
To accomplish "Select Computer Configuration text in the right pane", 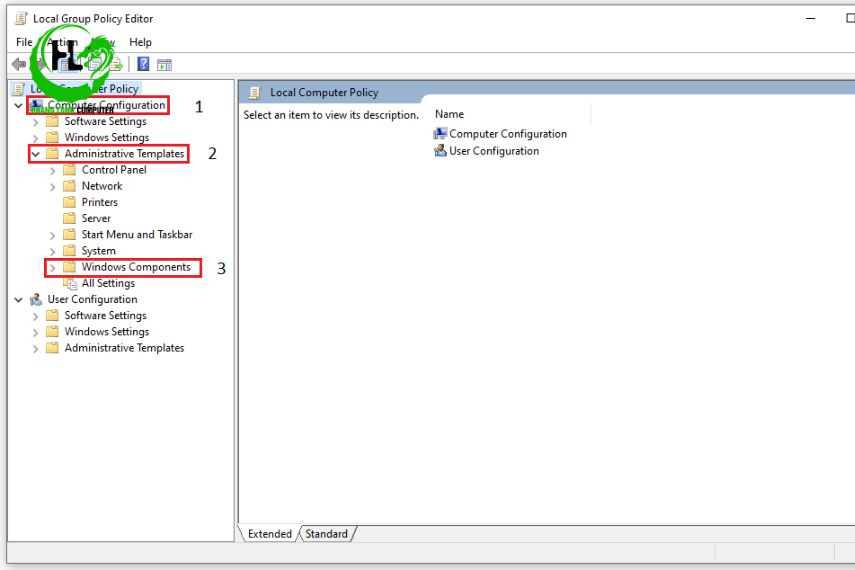I will [x=508, y=134].
